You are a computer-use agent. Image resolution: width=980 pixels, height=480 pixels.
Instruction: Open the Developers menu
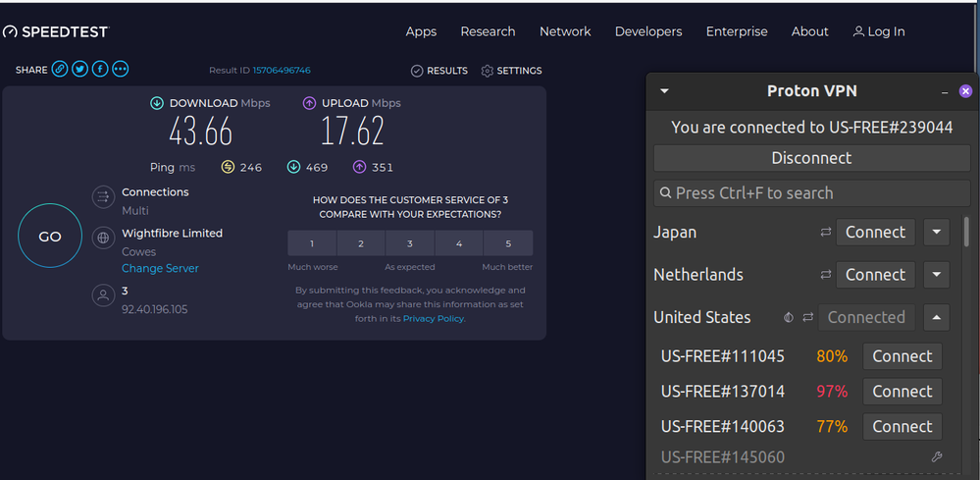[x=648, y=31]
